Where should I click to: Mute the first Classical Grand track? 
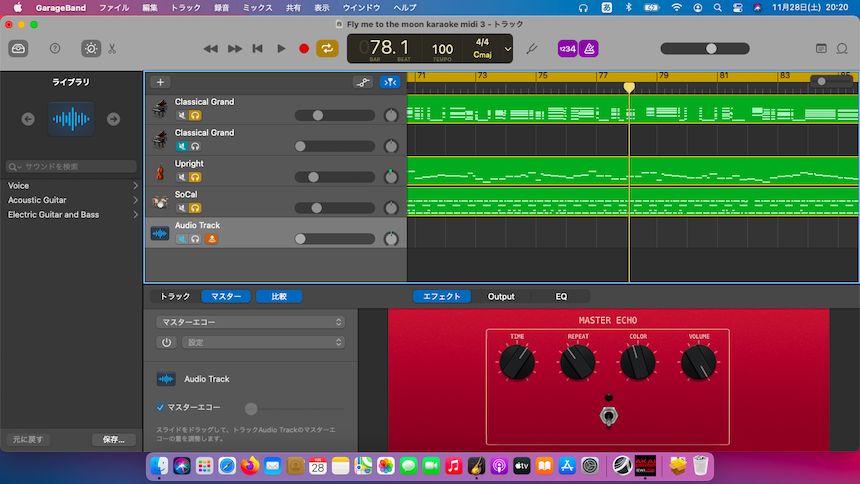182,115
